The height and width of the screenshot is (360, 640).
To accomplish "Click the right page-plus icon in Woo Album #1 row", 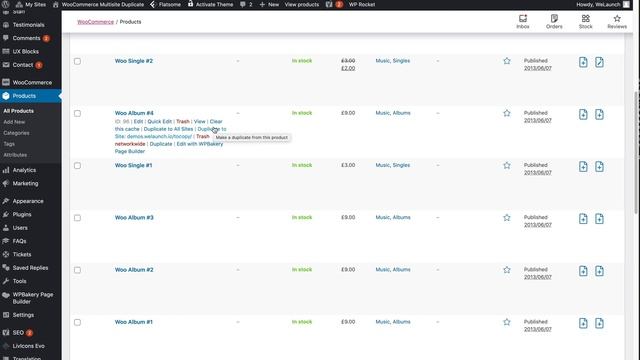I will pos(599,323).
